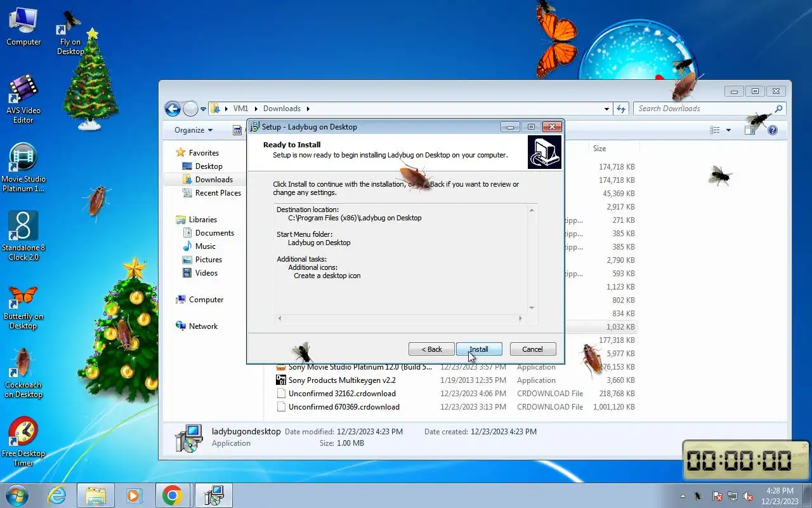Click the Search Downloads field
Screen dimensions: 812x508
pyautogui.click(x=709, y=109)
